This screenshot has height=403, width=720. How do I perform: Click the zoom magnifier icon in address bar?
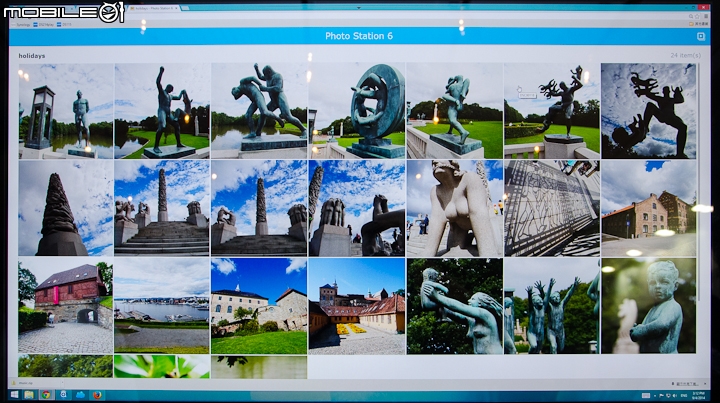tap(691, 16)
